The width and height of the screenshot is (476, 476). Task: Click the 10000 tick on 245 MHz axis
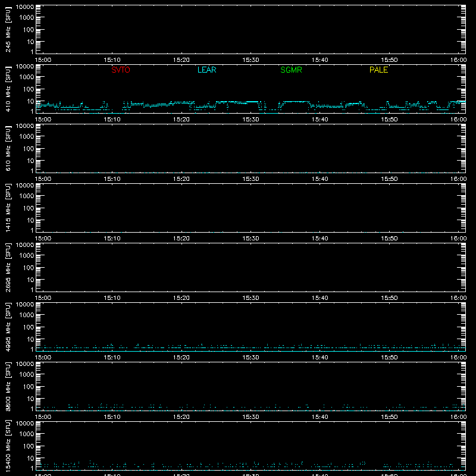(x=25, y=7)
